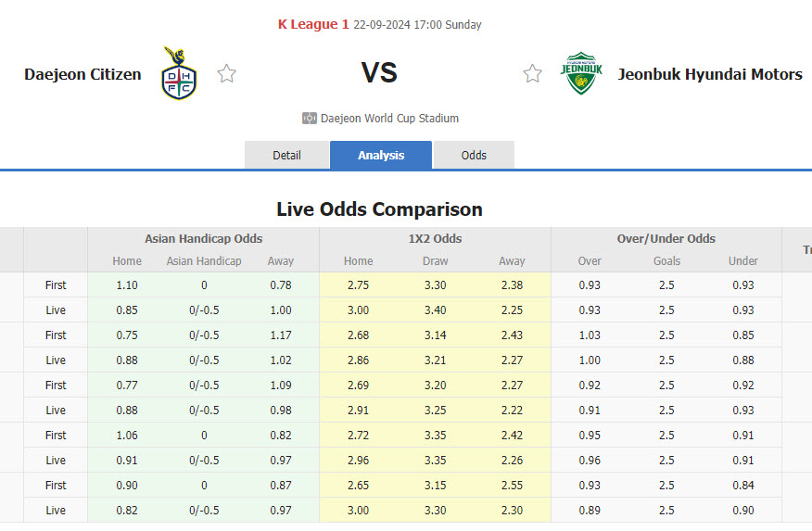Open the K League 1 link
812x531 pixels.
313,24
